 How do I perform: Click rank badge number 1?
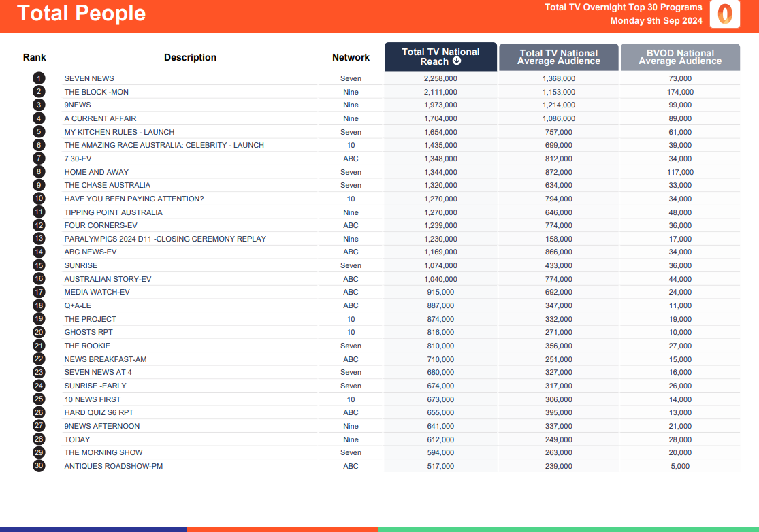(x=39, y=78)
